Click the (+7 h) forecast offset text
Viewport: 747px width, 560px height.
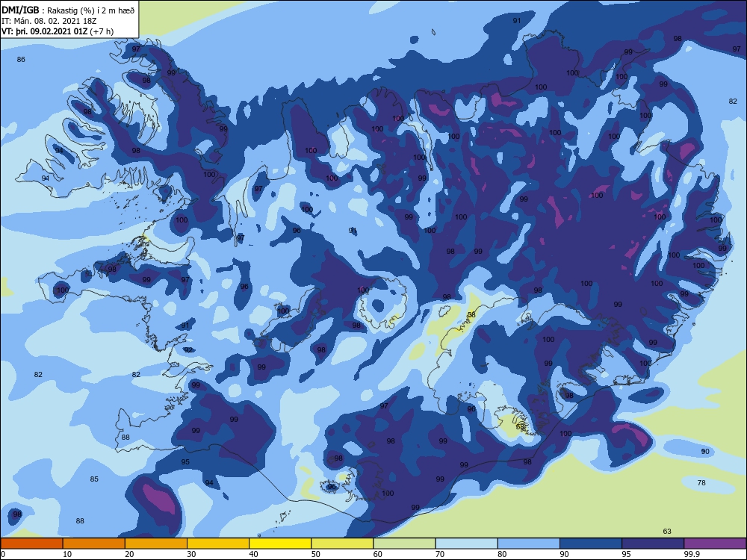102,31
